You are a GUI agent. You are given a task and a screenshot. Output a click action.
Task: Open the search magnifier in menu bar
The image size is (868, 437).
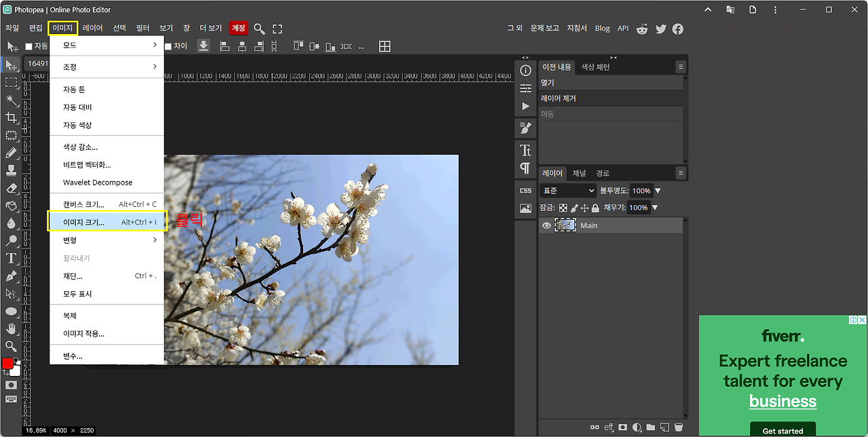(x=259, y=28)
